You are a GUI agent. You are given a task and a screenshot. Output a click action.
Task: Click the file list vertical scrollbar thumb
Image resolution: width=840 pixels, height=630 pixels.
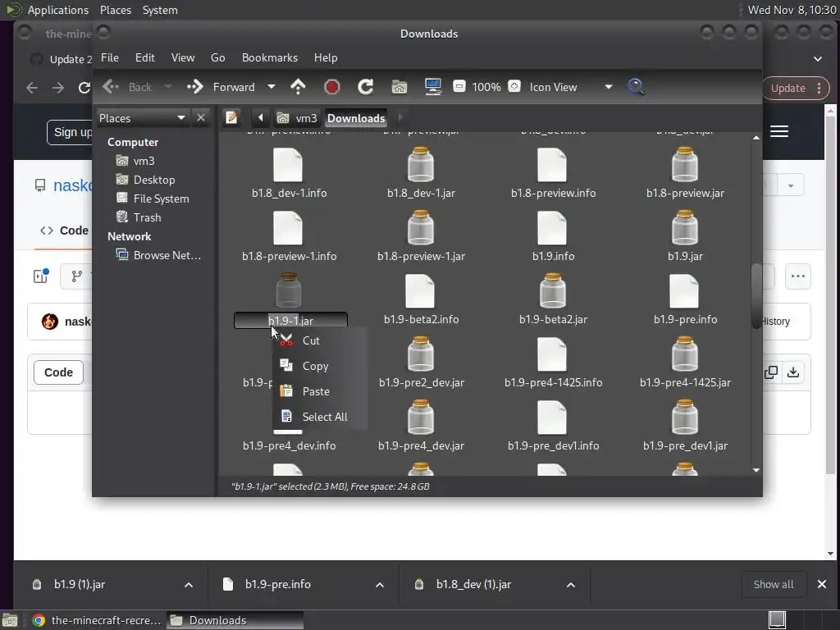[756, 295]
